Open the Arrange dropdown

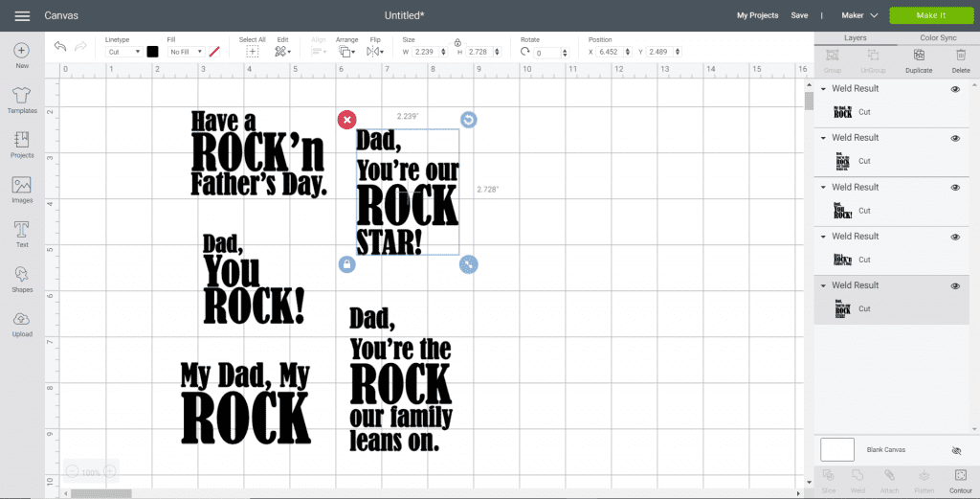346,52
